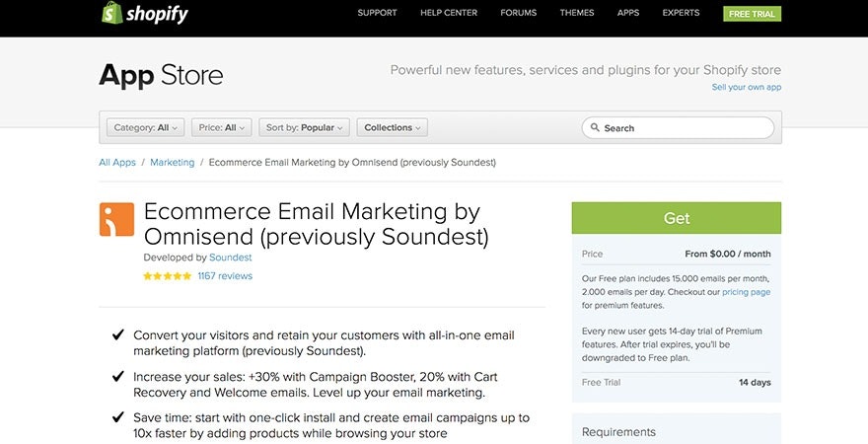This screenshot has width=868, height=444.
Task: Navigate to Marketing breadcrumb
Action: (x=173, y=163)
